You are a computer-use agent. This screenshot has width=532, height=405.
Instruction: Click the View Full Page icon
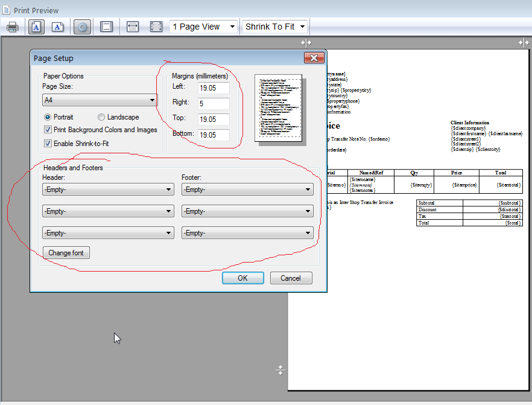coord(156,27)
